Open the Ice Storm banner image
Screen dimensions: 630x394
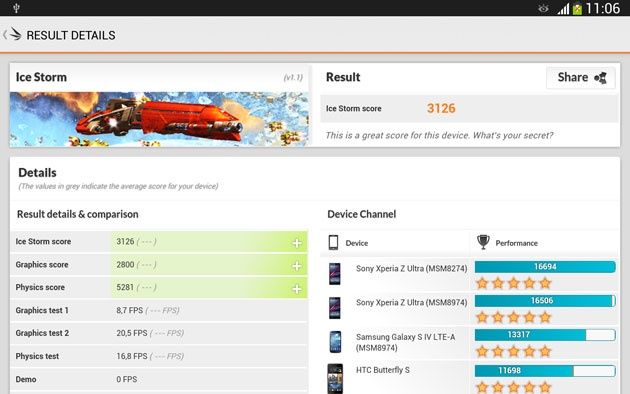160,119
